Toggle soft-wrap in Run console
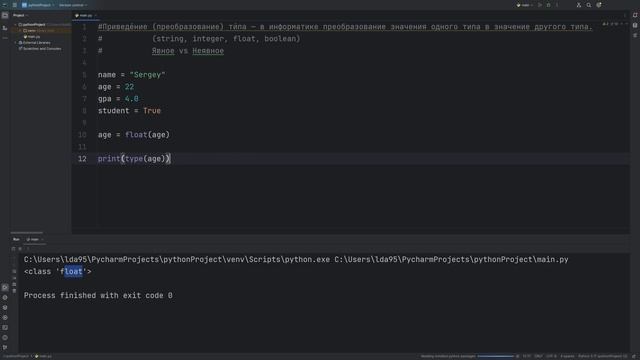This screenshot has width=640, height=360. coord(14,271)
